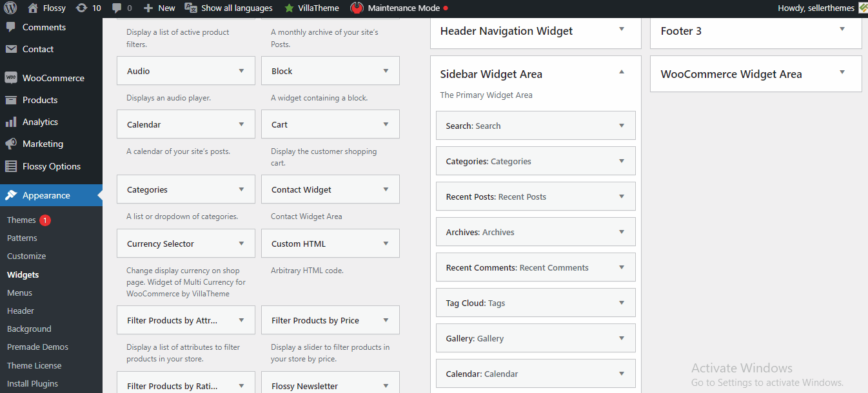Open the Flossy site home icon
Image resolution: width=868 pixels, height=393 pixels.
point(33,8)
